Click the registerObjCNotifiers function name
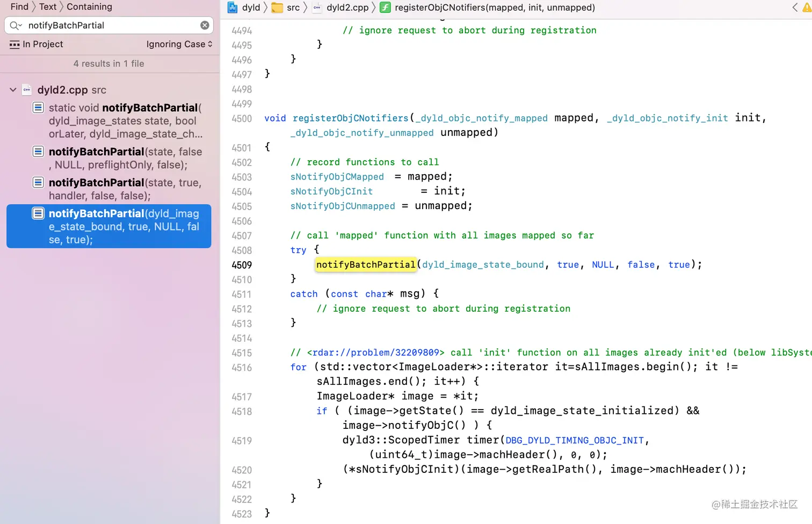The width and height of the screenshot is (812, 524). (x=350, y=118)
